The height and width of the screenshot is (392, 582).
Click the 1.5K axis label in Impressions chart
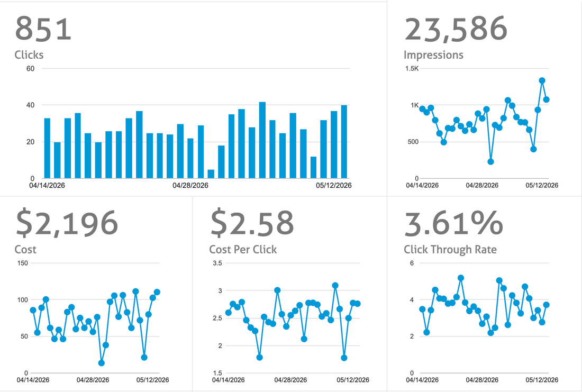point(412,69)
